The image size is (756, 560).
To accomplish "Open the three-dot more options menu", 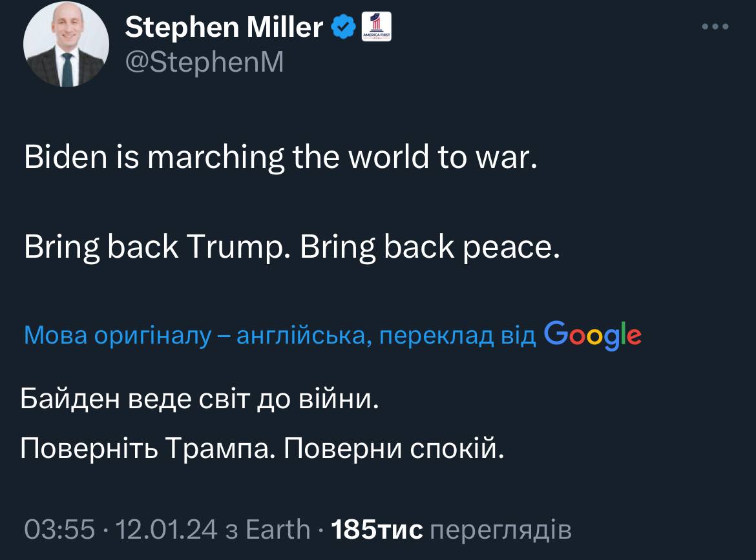I will click(x=715, y=27).
